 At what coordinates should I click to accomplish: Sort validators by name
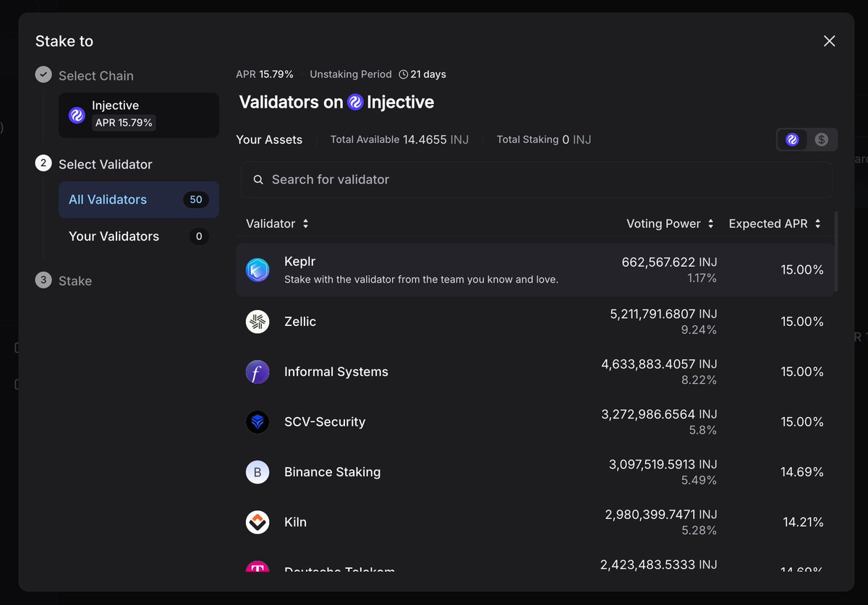click(277, 224)
